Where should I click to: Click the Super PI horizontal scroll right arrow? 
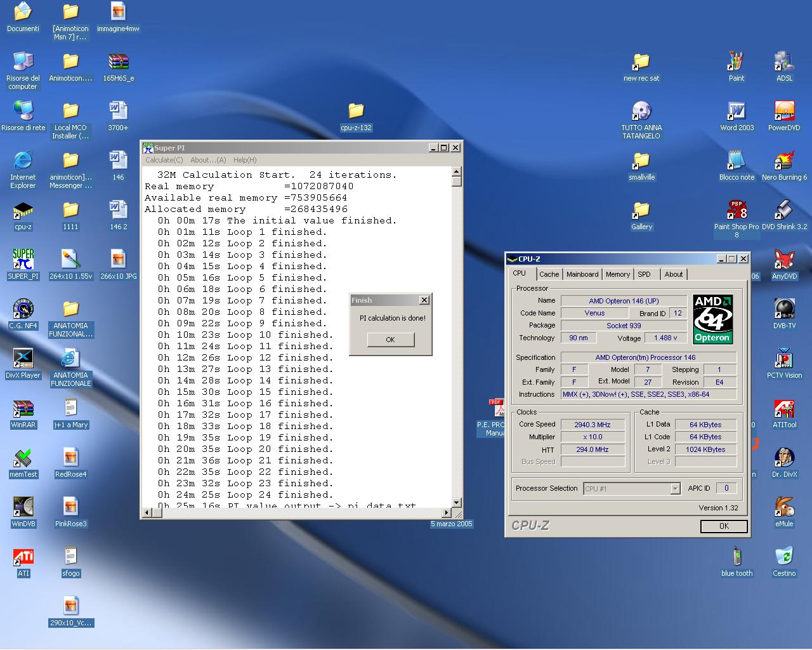coord(446,512)
